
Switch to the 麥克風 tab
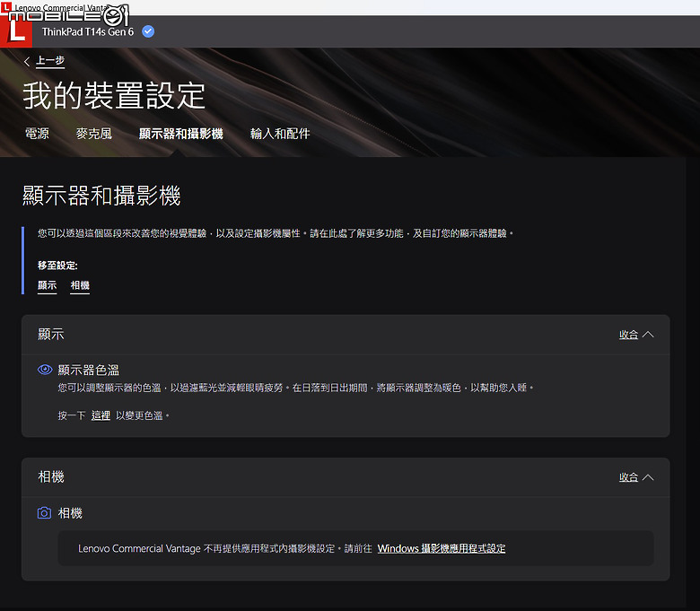pyautogui.click(x=93, y=134)
